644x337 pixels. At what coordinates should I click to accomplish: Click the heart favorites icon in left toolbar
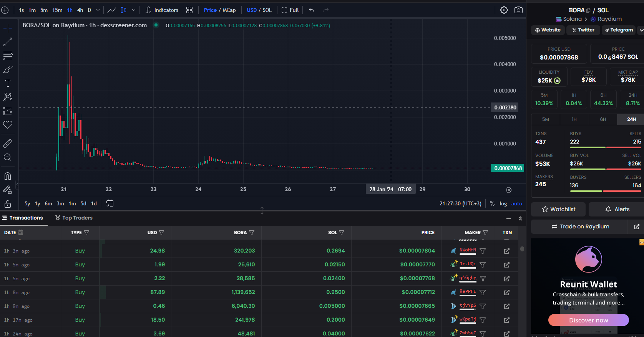pyautogui.click(x=8, y=125)
